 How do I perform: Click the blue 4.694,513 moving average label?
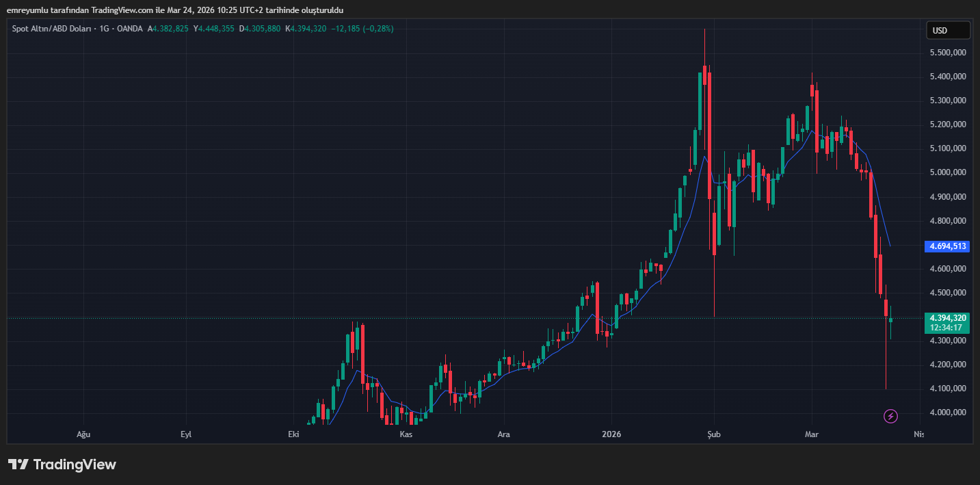[x=947, y=246]
